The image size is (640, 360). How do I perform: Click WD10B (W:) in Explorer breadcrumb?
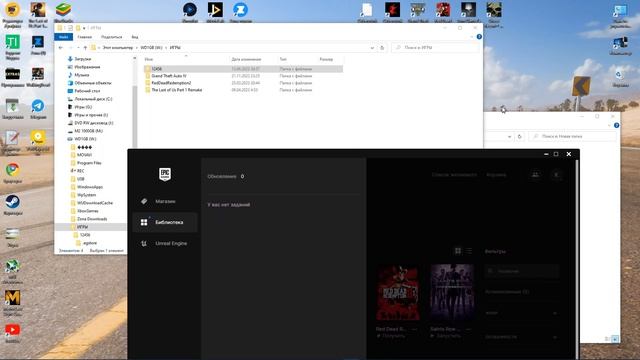coord(151,48)
